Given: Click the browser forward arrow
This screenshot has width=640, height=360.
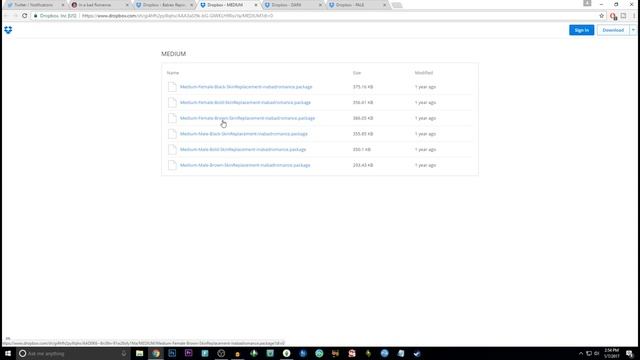Looking at the screenshot, I should click(x=15, y=16).
